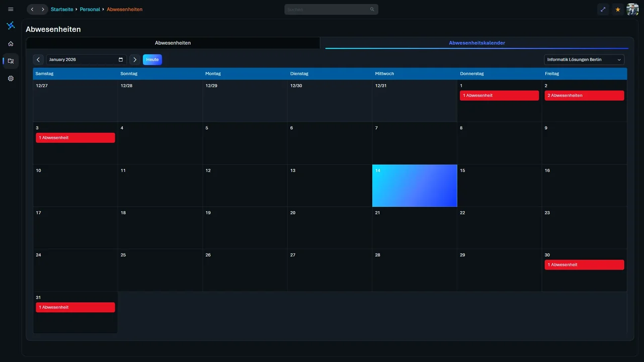This screenshot has height=362, width=644.
Task: Open the 2 Abwesenheiten entry on January 2
Action: click(584, 96)
